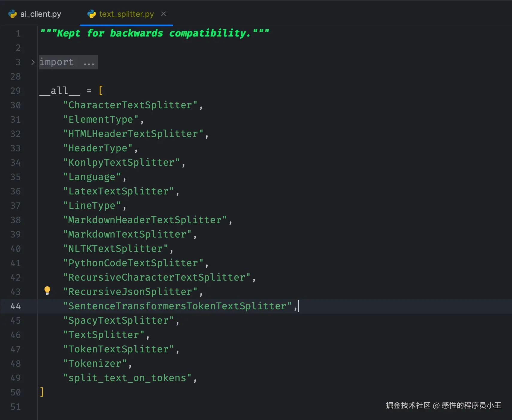Click the lightbulb quick-fix icon
Viewport: 512px width, 420px height.
tap(47, 290)
